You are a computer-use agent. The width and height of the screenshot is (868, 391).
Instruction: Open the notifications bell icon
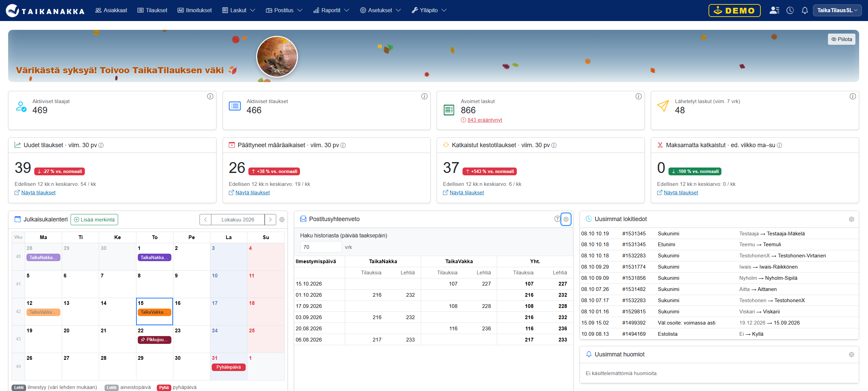click(x=805, y=11)
